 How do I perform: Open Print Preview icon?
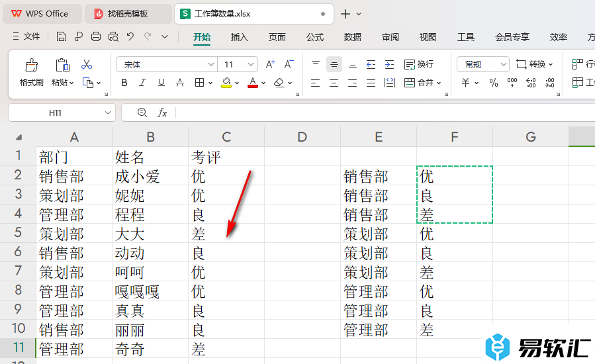pyautogui.click(x=113, y=36)
